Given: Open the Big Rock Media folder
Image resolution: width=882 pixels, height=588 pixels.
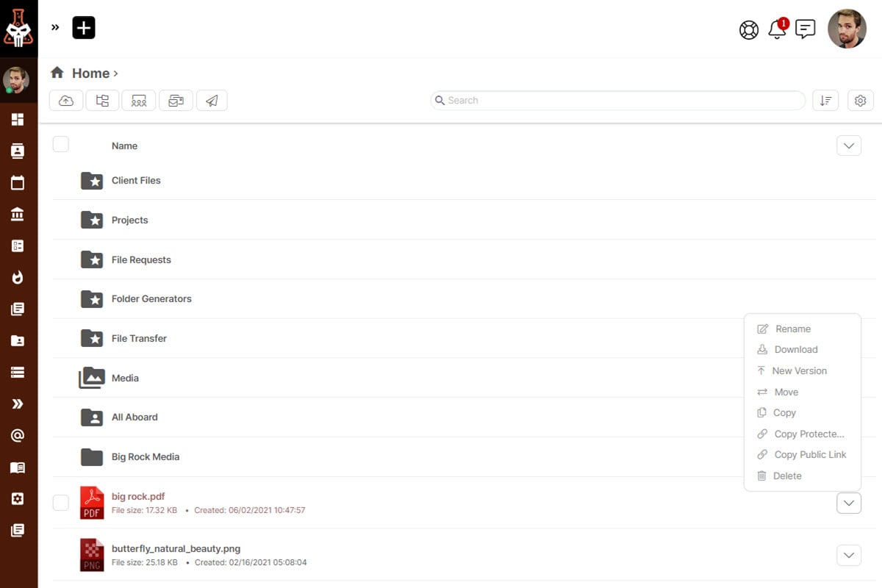Looking at the screenshot, I should [146, 456].
